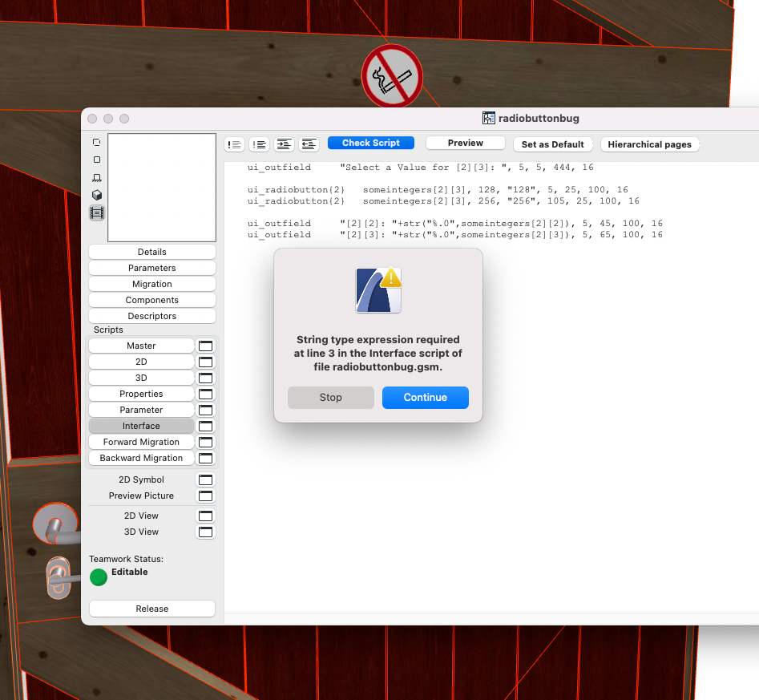The height and width of the screenshot is (700, 759).
Task: Open Backward Migration script window icon
Action: tap(206, 458)
